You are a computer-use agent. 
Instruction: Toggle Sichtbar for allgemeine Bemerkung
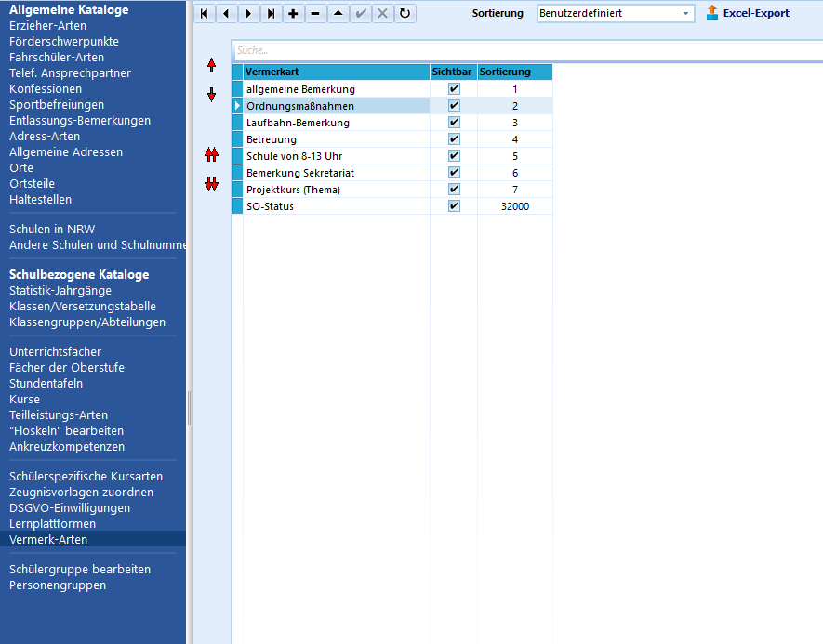[454, 88]
